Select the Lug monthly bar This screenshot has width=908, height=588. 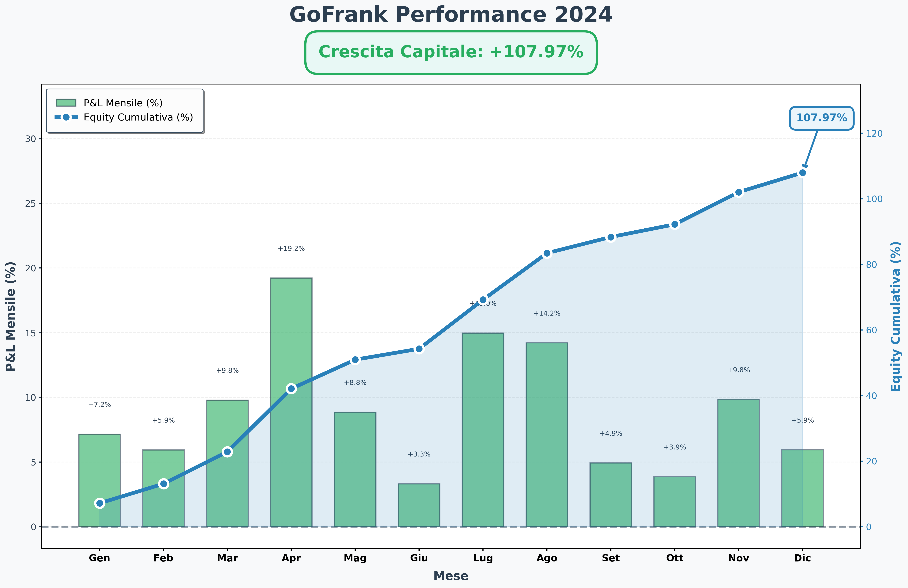[483, 430]
